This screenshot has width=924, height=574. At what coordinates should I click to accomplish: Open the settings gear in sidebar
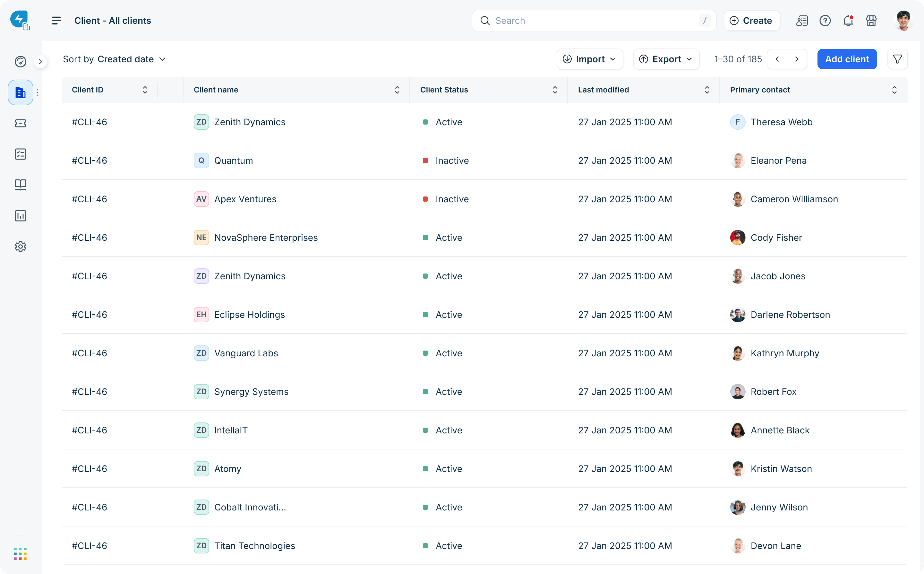[21, 247]
